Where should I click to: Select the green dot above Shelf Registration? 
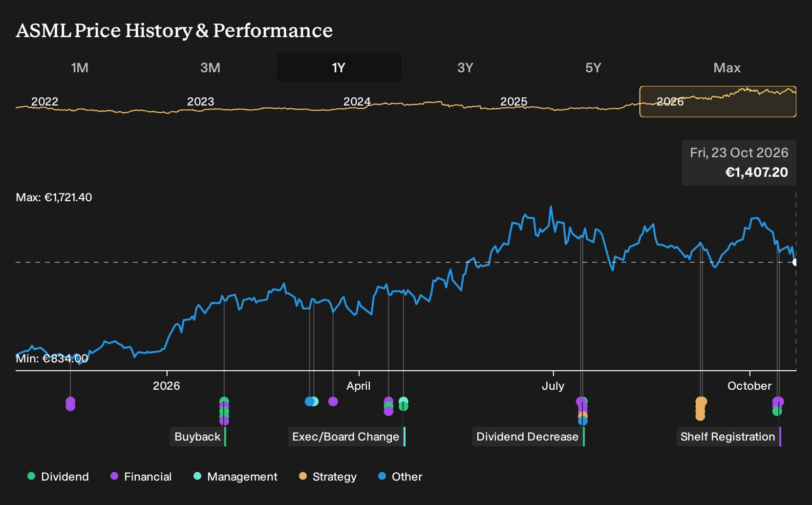(777, 411)
